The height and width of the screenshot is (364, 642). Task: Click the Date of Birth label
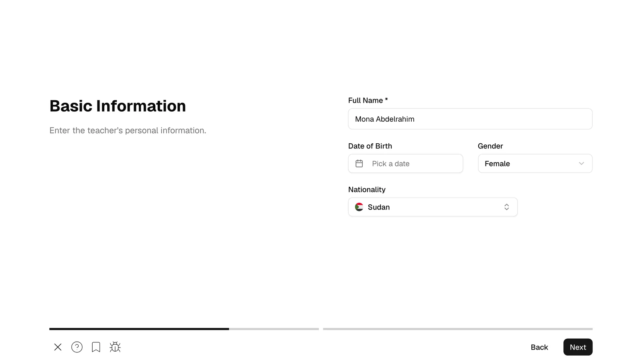click(x=370, y=146)
